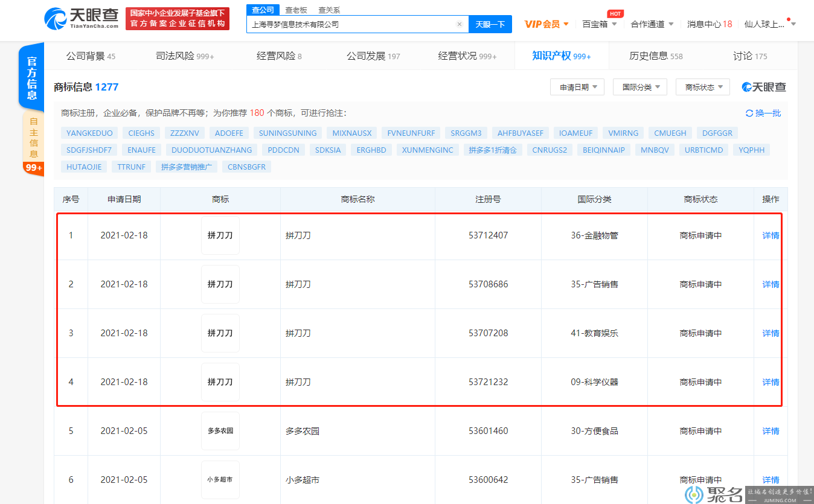
Task: Select the URBTICMD recommended tag
Action: click(703, 150)
